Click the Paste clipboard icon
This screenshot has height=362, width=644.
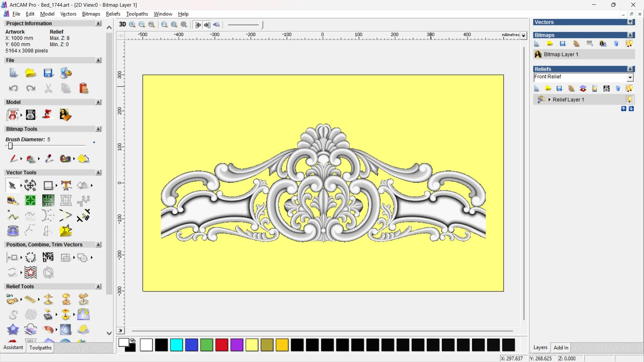pos(84,88)
